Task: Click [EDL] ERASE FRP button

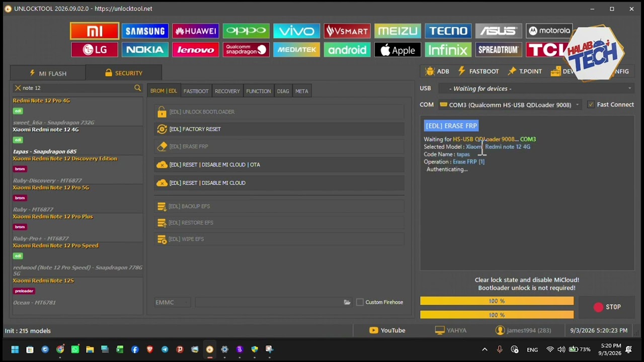Action: click(x=279, y=147)
